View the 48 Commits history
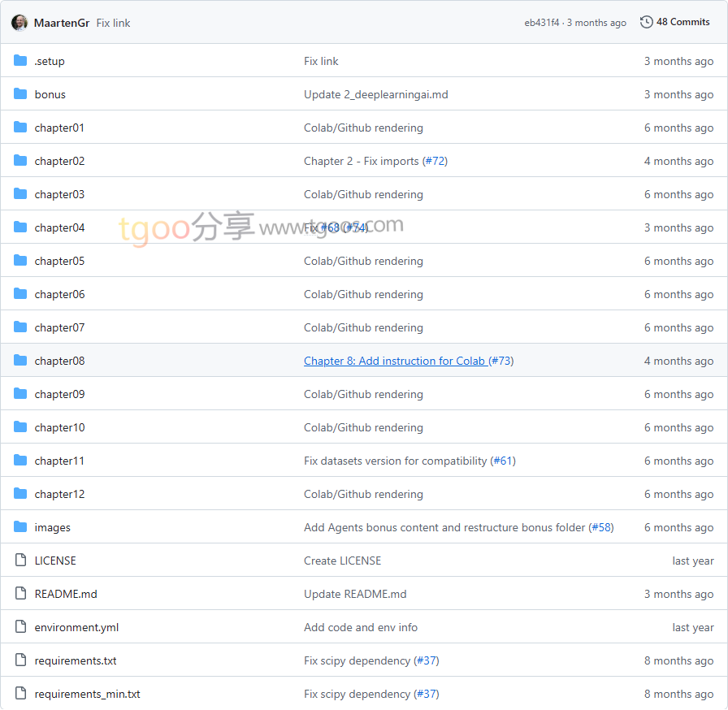Screen dimensions: 728x710 [682, 22]
